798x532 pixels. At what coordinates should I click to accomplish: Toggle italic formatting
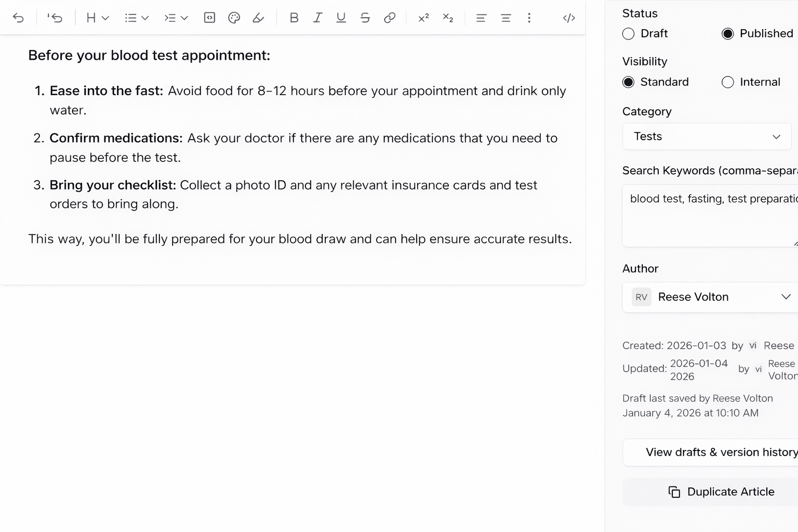317,18
